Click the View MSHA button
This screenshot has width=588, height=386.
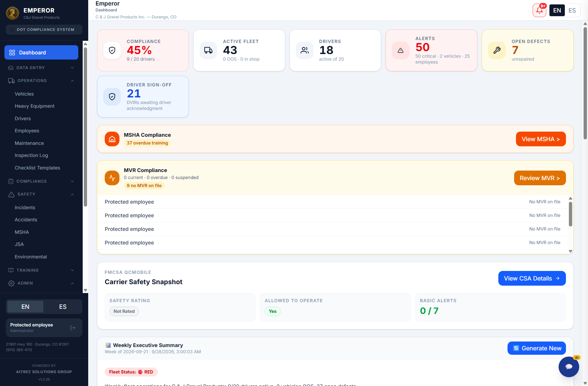pos(541,139)
